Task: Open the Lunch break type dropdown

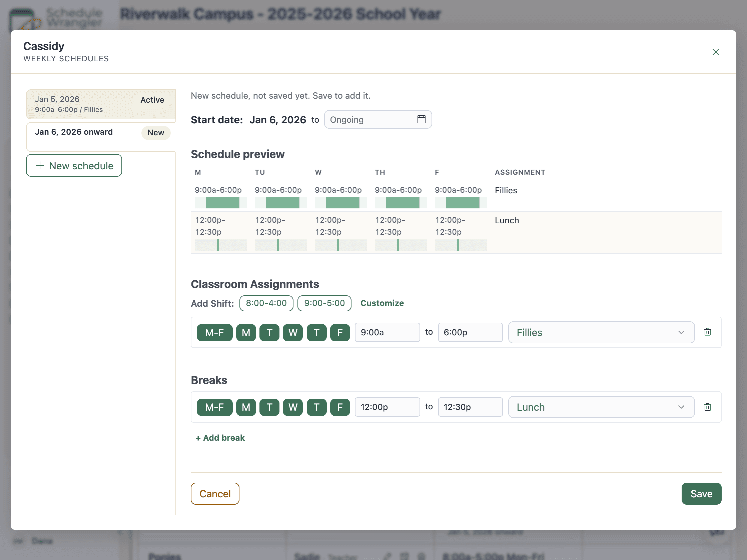Action: (x=601, y=407)
